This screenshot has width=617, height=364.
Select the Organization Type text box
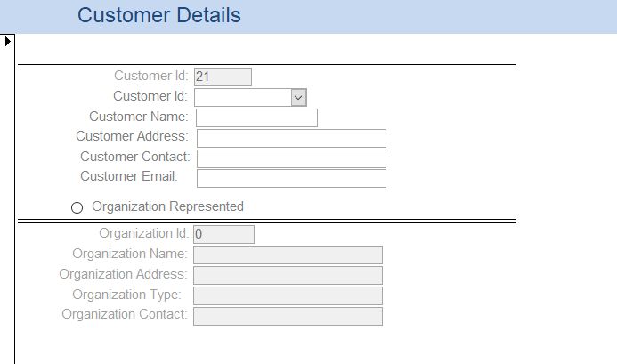tap(288, 295)
